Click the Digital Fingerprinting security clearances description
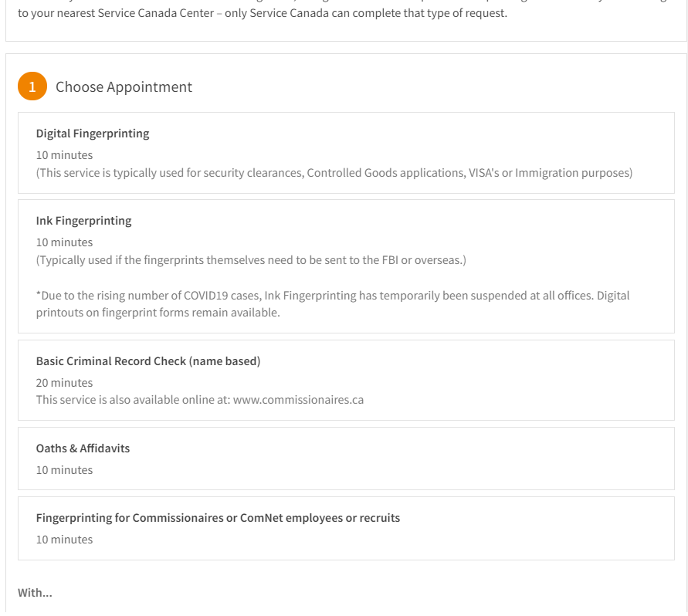 tap(334, 173)
